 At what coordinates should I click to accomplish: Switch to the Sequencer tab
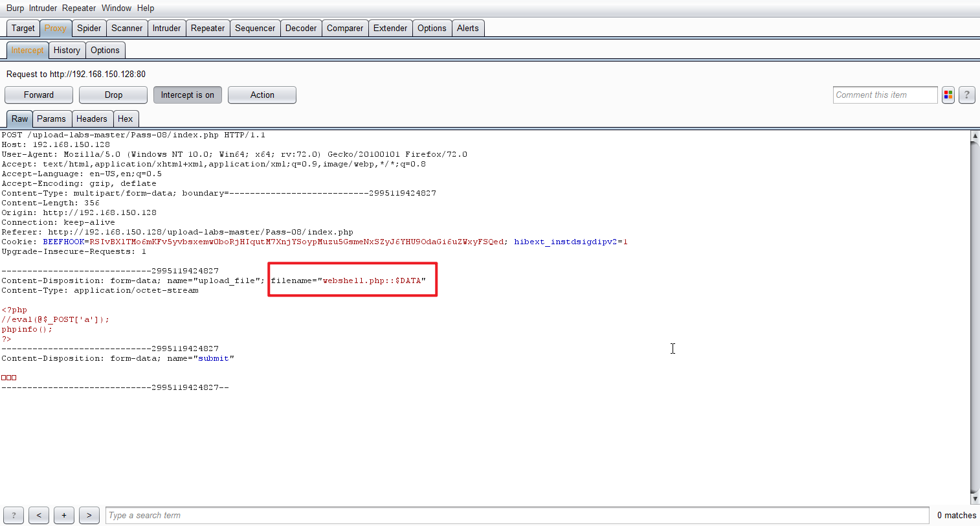coord(255,28)
